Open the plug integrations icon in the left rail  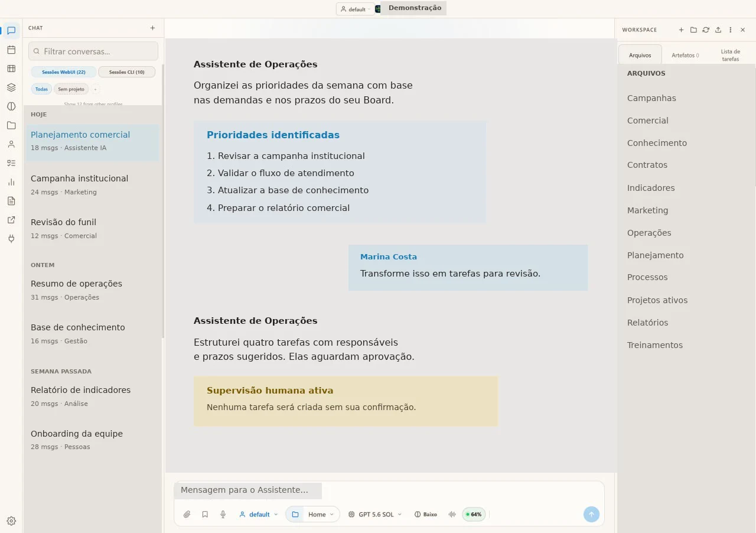click(x=11, y=239)
